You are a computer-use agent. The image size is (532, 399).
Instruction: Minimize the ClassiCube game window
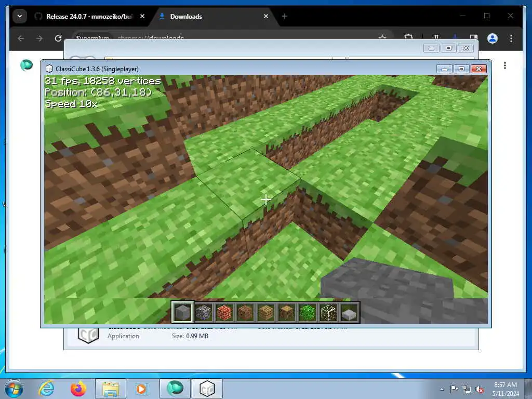coord(445,69)
